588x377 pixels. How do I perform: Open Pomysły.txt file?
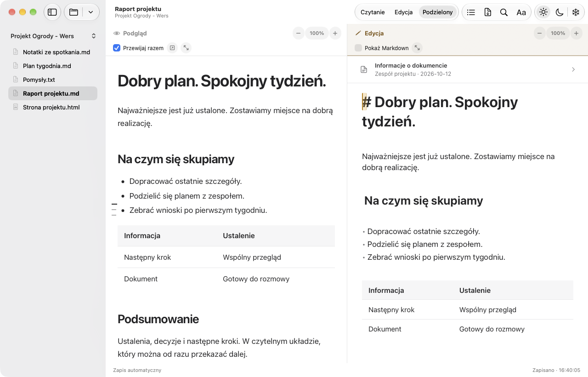53,80
